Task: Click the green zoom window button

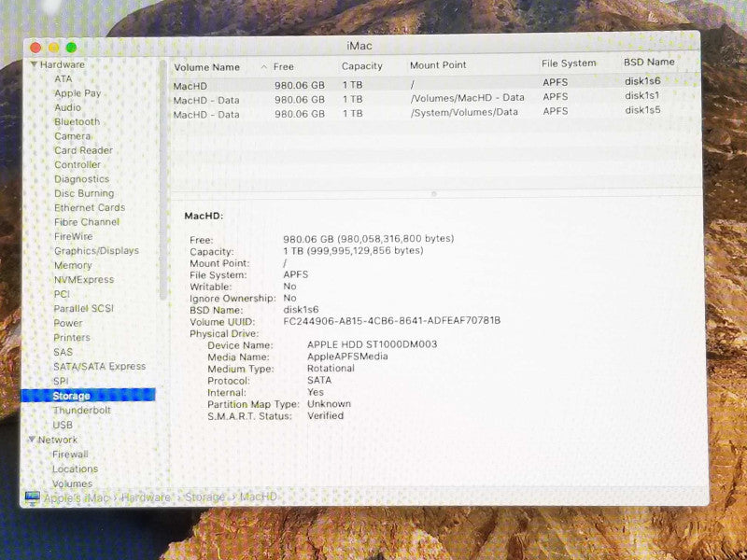Action: [72, 48]
